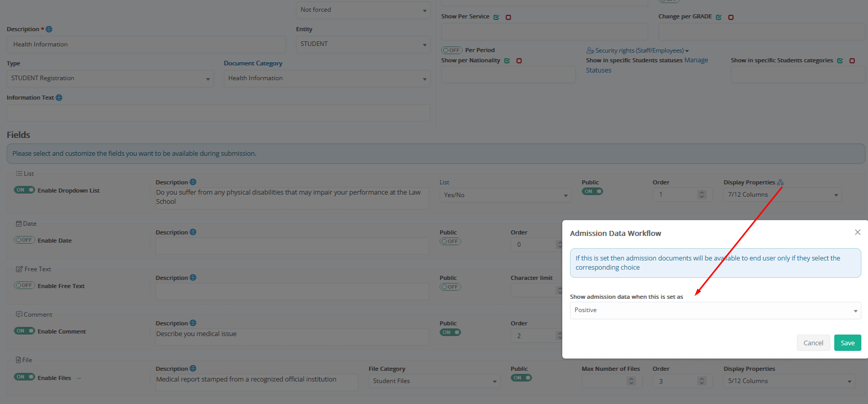The width and height of the screenshot is (868, 404).
Task: Click the workflow icon beside Display Properties
Action: (x=780, y=182)
